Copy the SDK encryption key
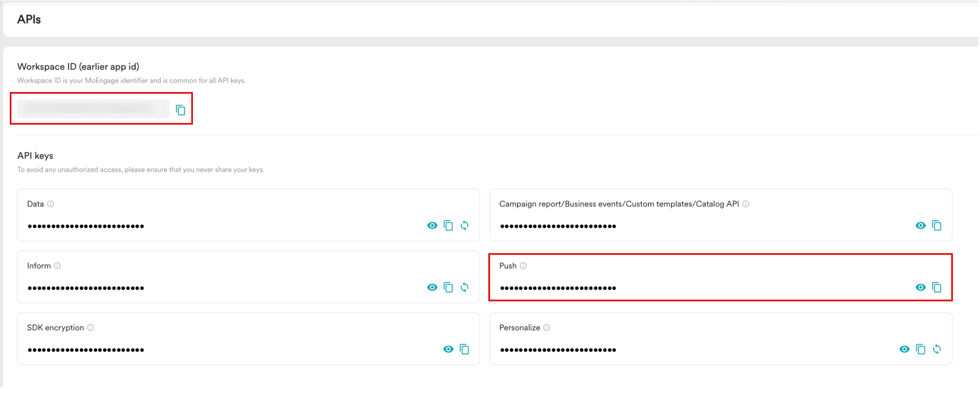Screen dimensions: 980x413 (x=464, y=349)
